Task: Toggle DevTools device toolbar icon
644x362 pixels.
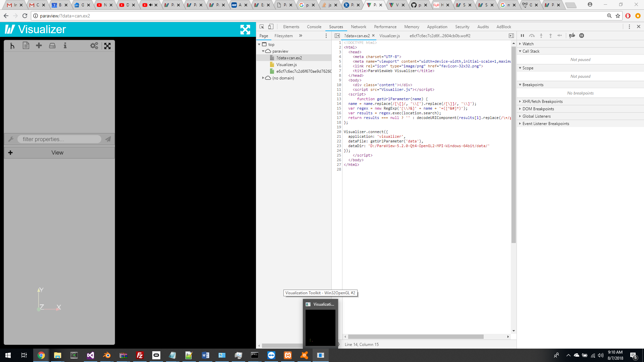Action: 271,27
